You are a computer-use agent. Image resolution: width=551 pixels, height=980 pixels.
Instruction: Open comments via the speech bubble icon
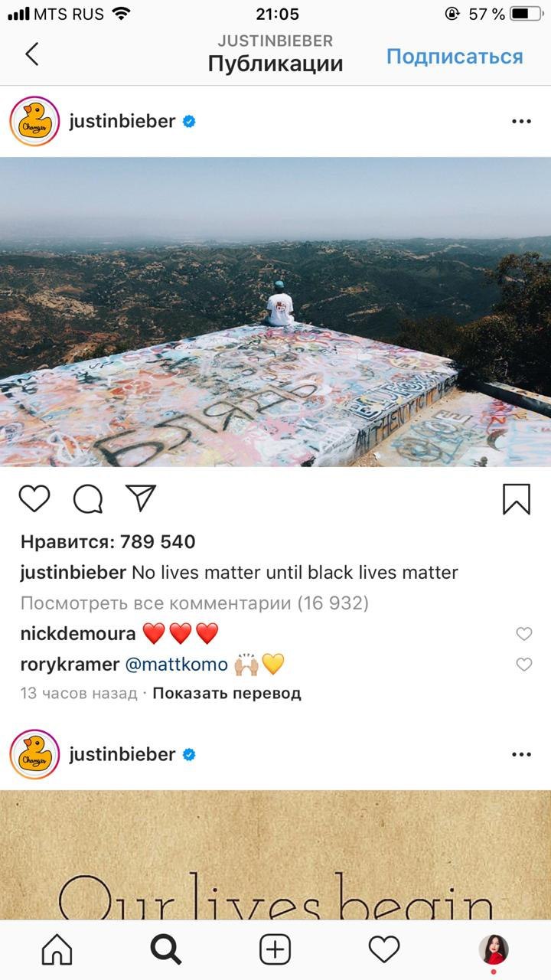(x=88, y=499)
